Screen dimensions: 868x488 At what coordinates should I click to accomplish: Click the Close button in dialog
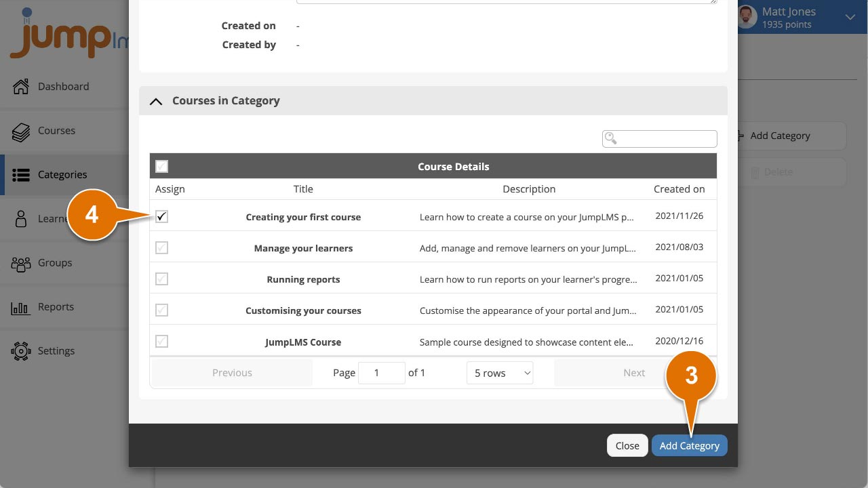(x=627, y=445)
